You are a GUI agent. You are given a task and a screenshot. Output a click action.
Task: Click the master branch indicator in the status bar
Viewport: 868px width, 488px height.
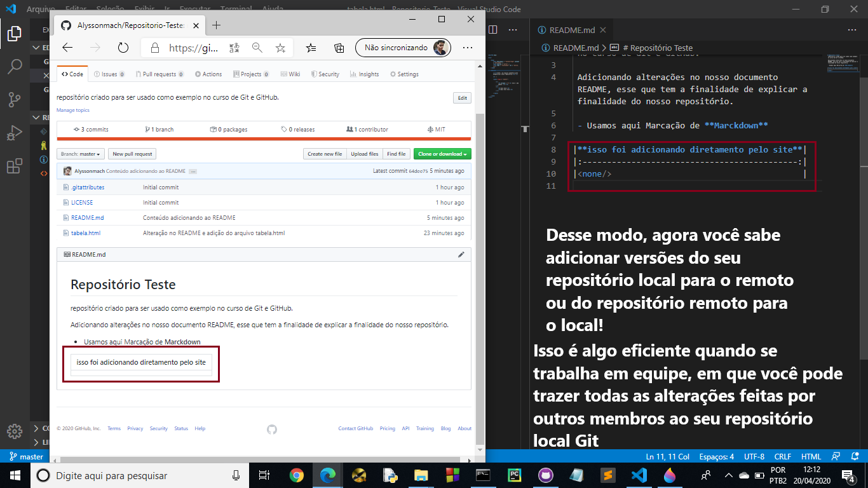point(26,456)
